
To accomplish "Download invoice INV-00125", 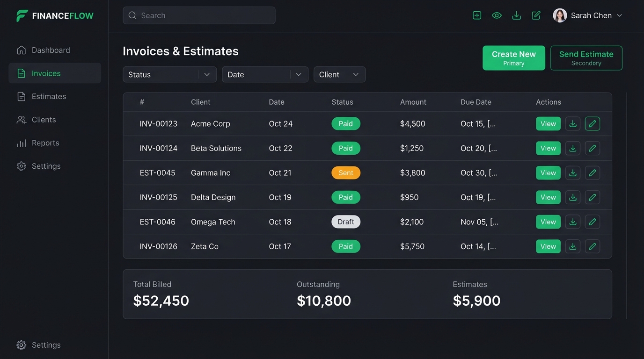I will tap(572, 197).
